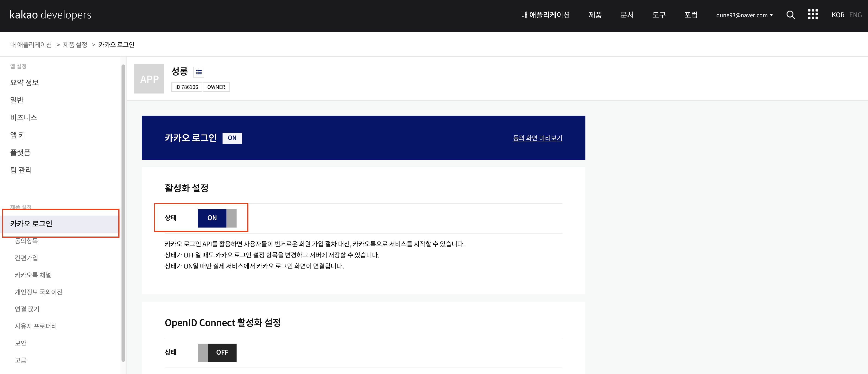Image resolution: width=868 pixels, height=374 pixels.
Task: Open the 문서 top menu
Action: [627, 15]
